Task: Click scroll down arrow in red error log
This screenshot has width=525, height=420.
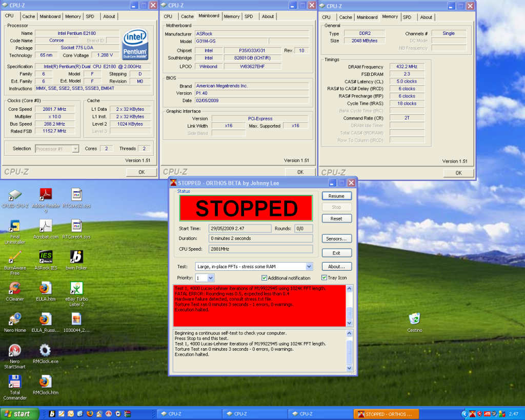Action: pos(349,323)
